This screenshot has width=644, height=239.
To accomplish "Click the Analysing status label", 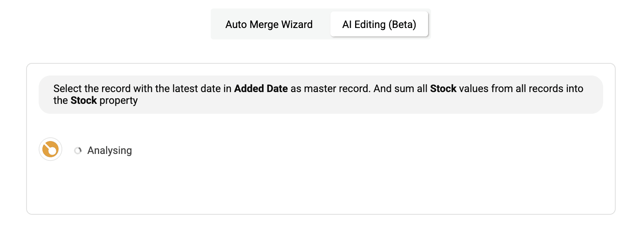I will pyautogui.click(x=109, y=150).
